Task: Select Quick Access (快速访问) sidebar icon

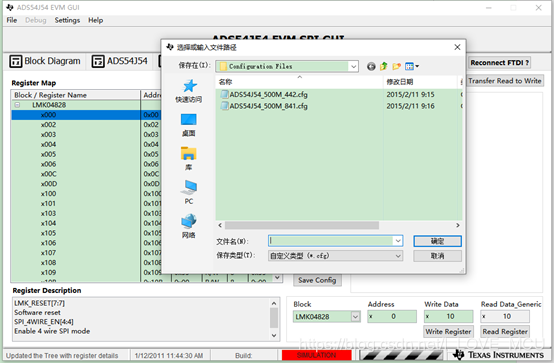Action: tap(189, 86)
